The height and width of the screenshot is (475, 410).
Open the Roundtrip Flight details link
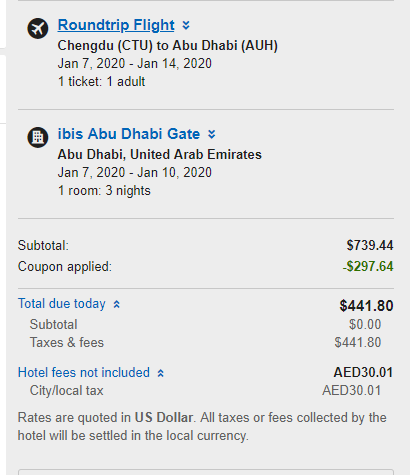coord(116,25)
